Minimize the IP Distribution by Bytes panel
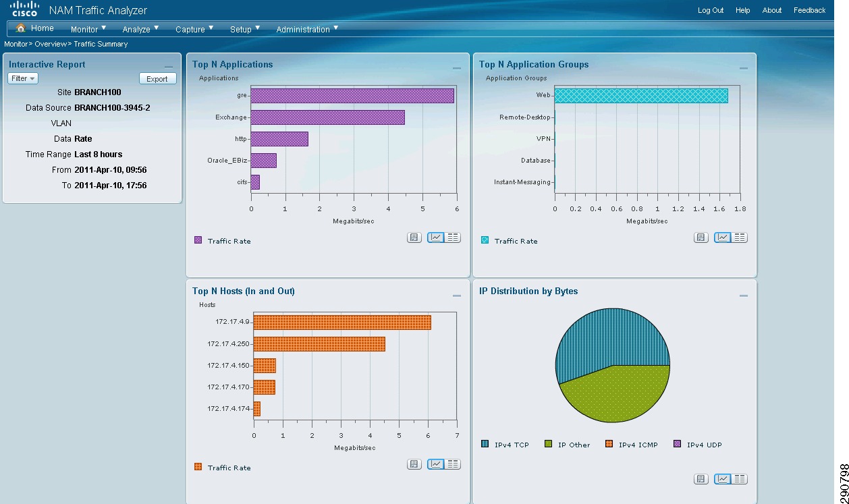This screenshot has width=849, height=504. (744, 296)
